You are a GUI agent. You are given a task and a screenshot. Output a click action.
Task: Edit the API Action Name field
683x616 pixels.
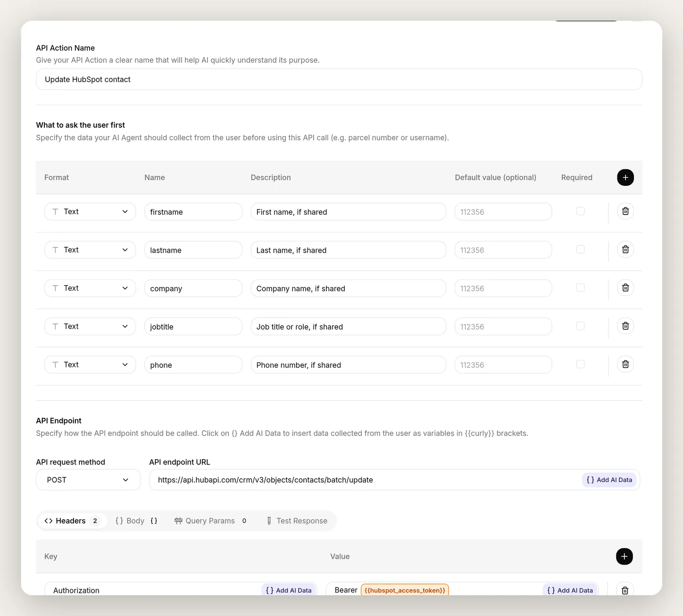click(x=339, y=79)
